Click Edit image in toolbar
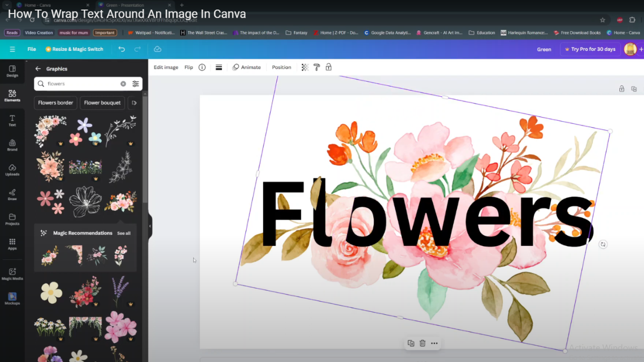 pyautogui.click(x=166, y=67)
